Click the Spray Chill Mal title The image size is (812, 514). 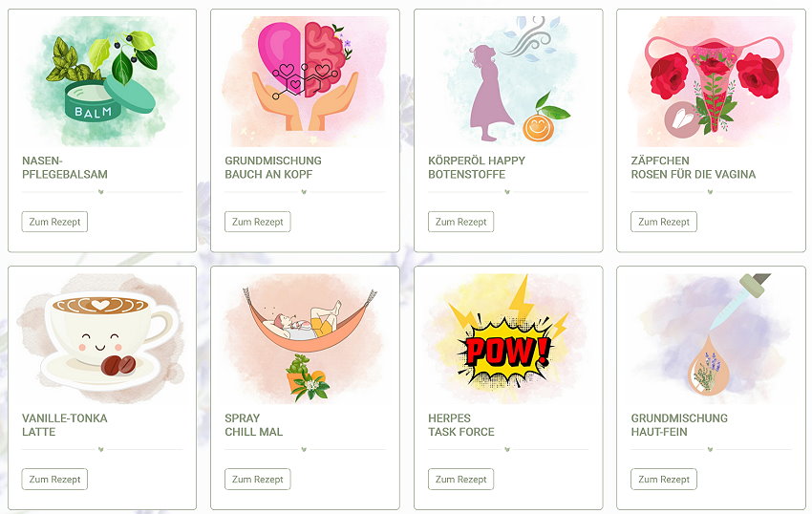pyautogui.click(x=254, y=425)
